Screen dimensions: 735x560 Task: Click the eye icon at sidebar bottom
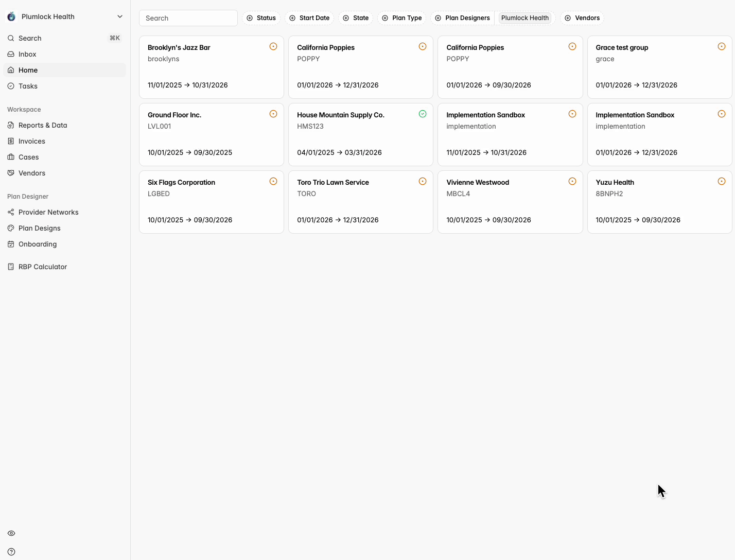(11, 533)
